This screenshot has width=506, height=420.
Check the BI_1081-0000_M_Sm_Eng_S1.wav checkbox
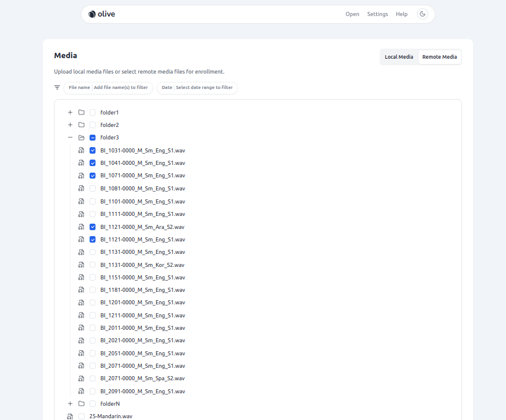[93, 189]
